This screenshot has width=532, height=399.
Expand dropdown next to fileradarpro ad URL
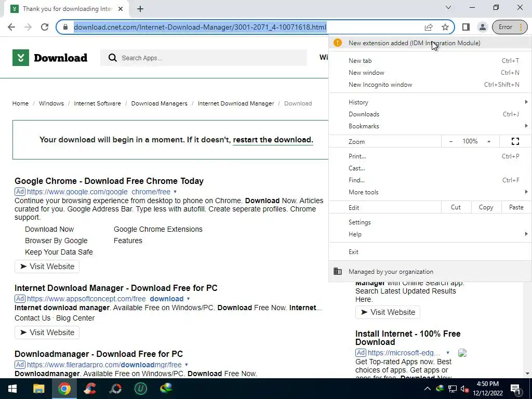[187, 365]
